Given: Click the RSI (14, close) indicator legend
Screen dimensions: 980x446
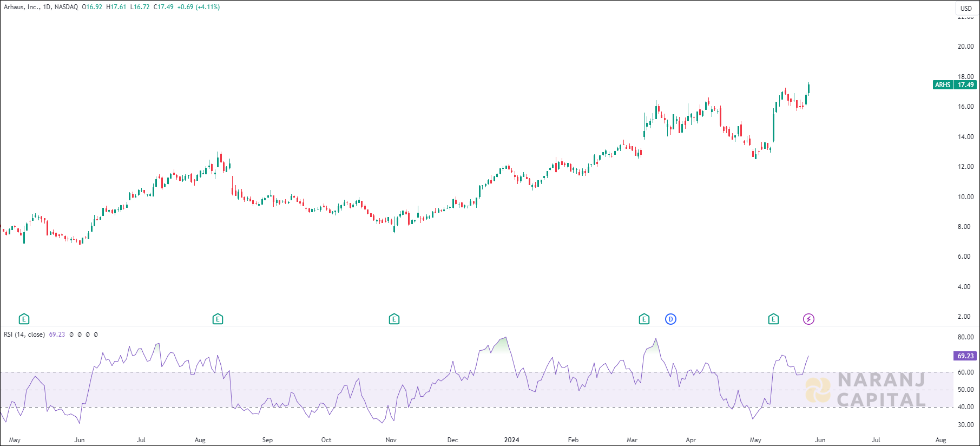Looking at the screenshot, I should coord(24,334).
